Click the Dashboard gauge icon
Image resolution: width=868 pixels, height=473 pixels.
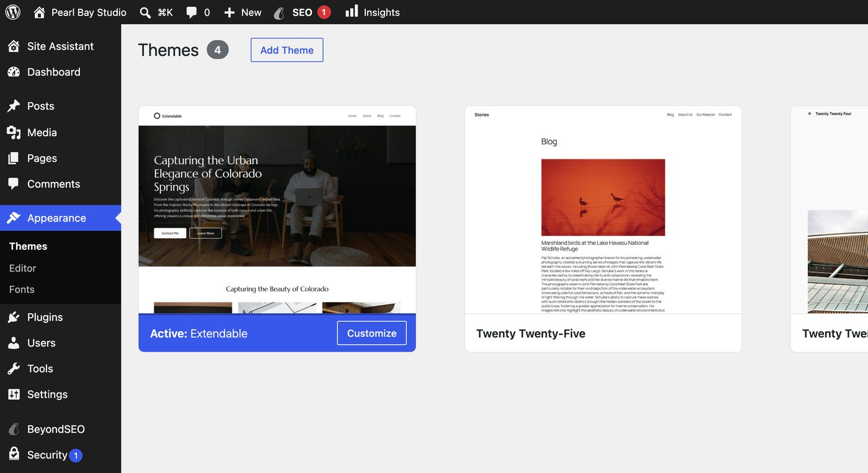click(14, 72)
